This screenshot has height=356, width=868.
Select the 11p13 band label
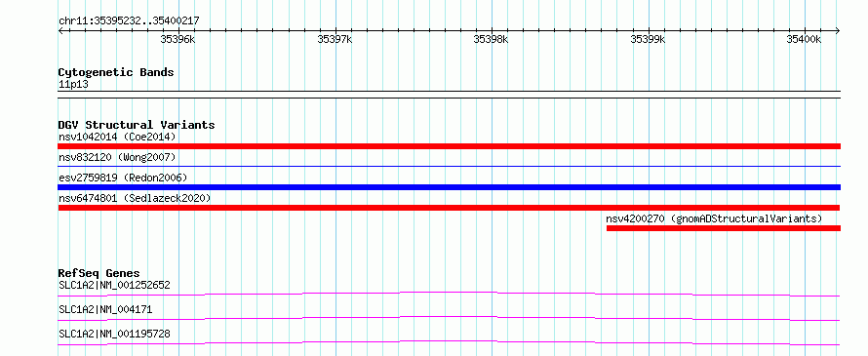(x=73, y=85)
